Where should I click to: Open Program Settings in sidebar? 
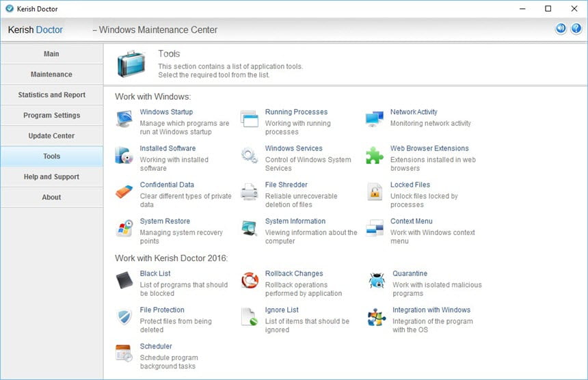pyautogui.click(x=52, y=115)
